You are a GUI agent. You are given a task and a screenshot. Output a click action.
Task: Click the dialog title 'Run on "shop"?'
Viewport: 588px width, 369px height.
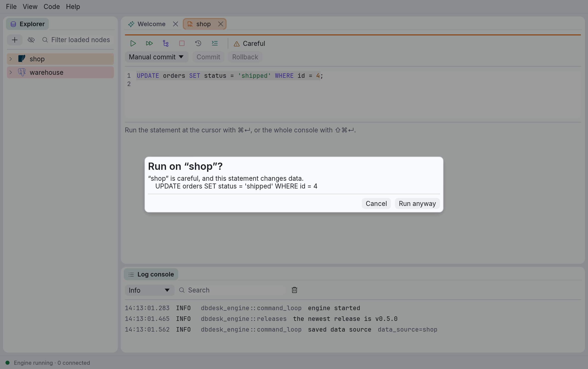pos(185,166)
